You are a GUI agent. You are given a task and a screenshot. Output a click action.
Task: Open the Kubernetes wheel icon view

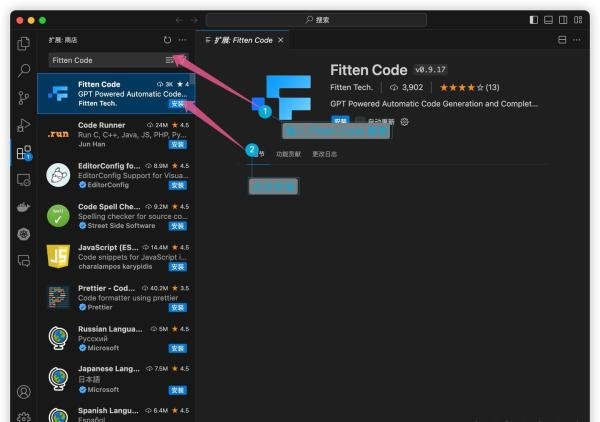pos(24,234)
